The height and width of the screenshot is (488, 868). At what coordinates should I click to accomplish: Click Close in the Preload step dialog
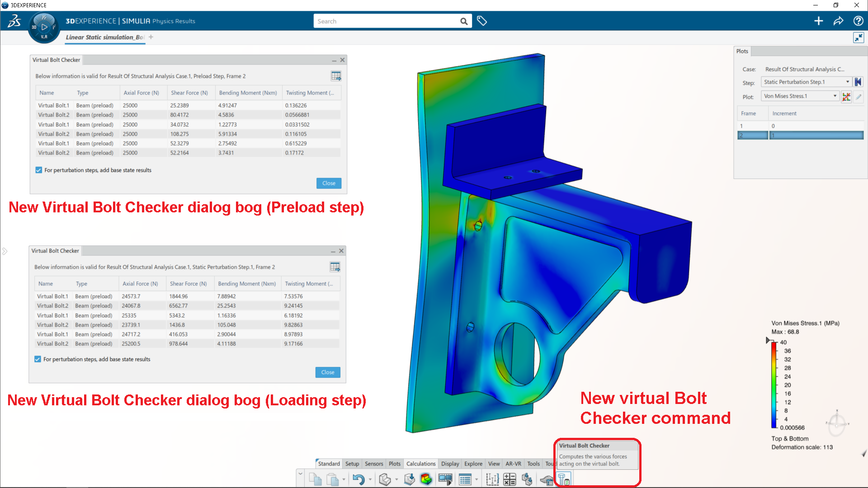point(329,183)
